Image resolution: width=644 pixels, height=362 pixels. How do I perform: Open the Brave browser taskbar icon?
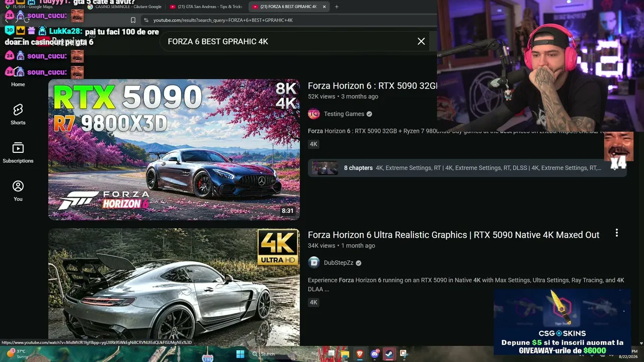(x=360, y=354)
